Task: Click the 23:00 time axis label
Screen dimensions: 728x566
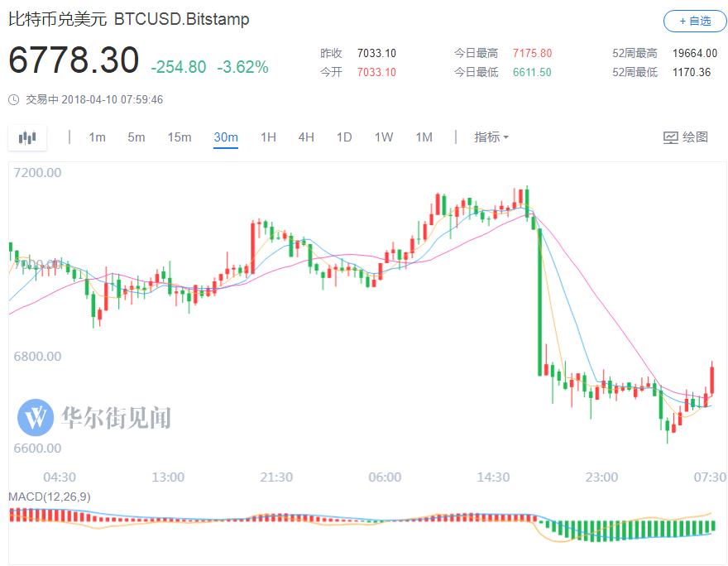Action: click(x=601, y=477)
